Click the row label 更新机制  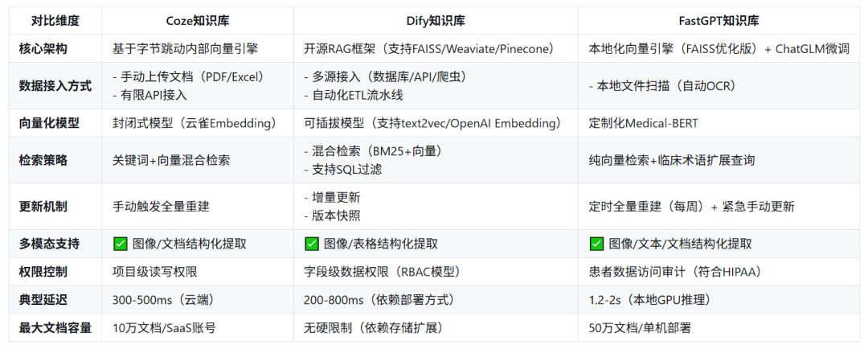tap(43, 207)
